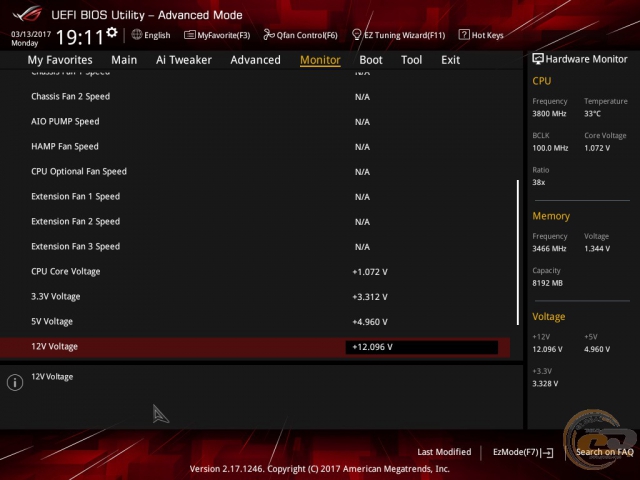Select Extension Fan 2 Speed row
The height and width of the screenshot is (480, 640).
[x=255, y=222]
